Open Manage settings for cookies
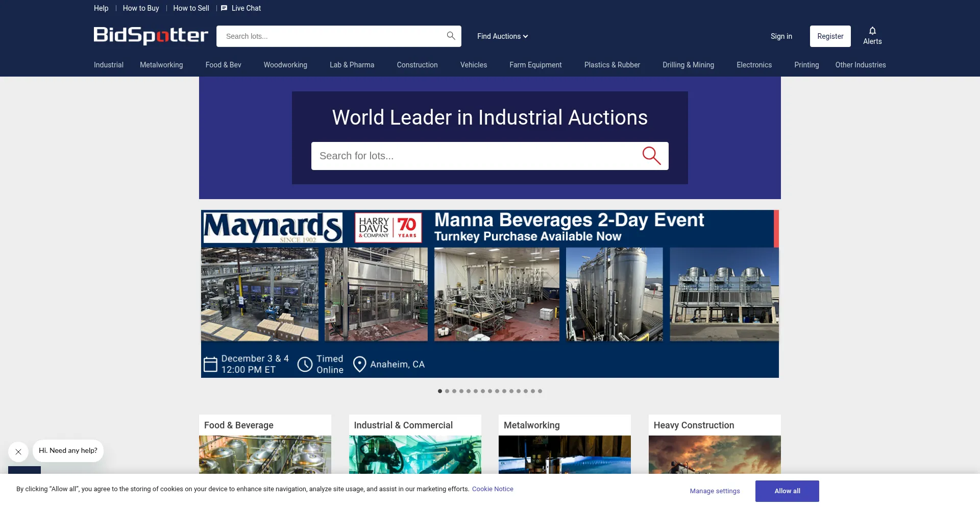Image resolution: width=980 pixels, height=507 pixels. tap(715, 491)
